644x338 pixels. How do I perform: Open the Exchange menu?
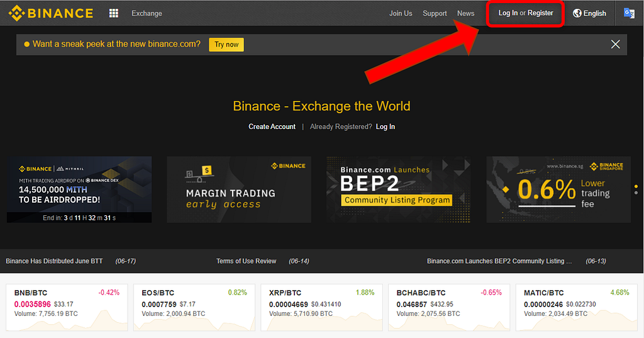147,13
